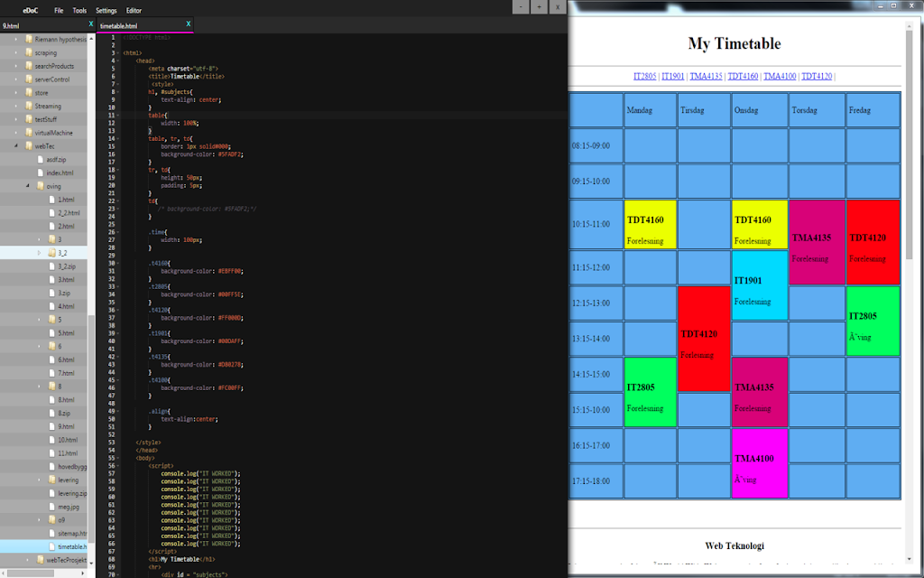This screenshot has height=578, width=924.
Task: Click the browser window vertical scrollbar
Action: point(909,144)
